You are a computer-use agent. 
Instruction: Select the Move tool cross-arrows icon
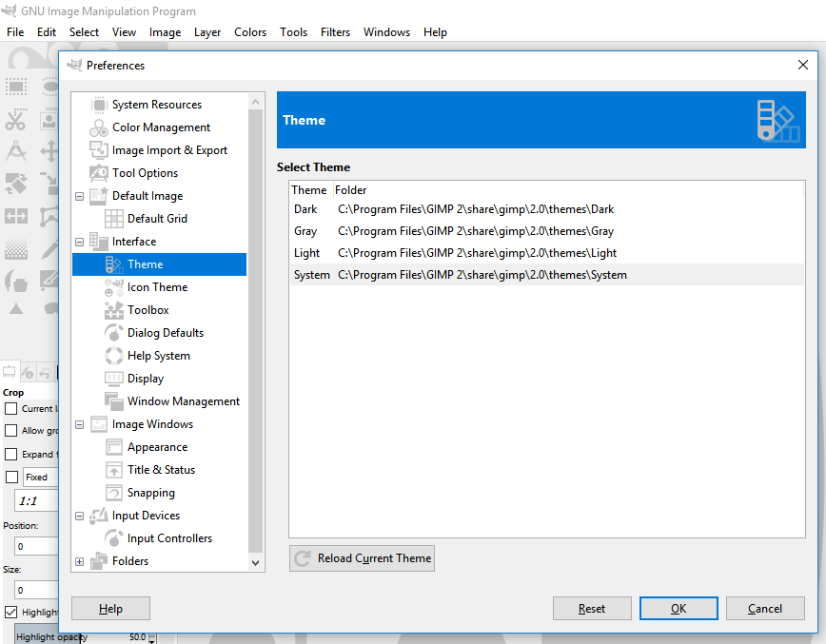pos(49,151)
